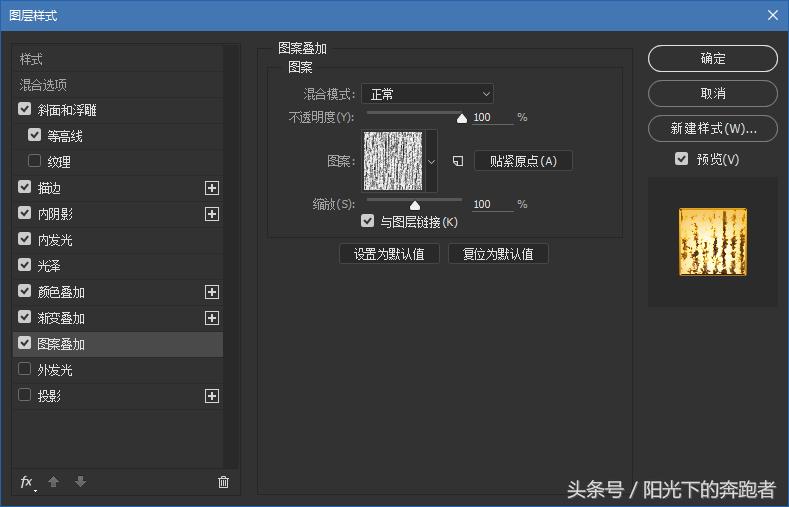Add another 描边 effect with its plus icon
This screenshot has width=789, height=507.
coord(212,188)
